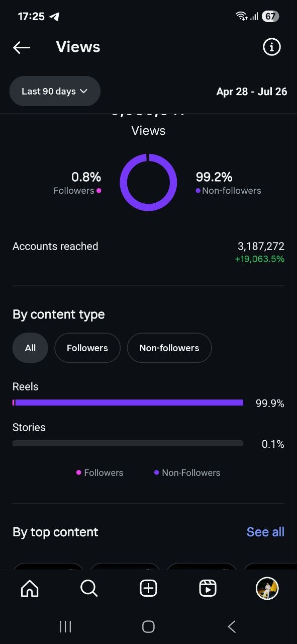Image resolution: width=297 pixels, height=644 pixels.
Task: Open the Last 90 days date selector
Action: click(55, 91)
